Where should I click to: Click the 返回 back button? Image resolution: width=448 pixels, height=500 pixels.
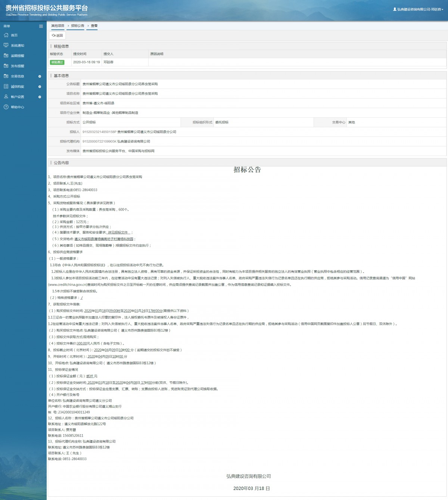57,35
